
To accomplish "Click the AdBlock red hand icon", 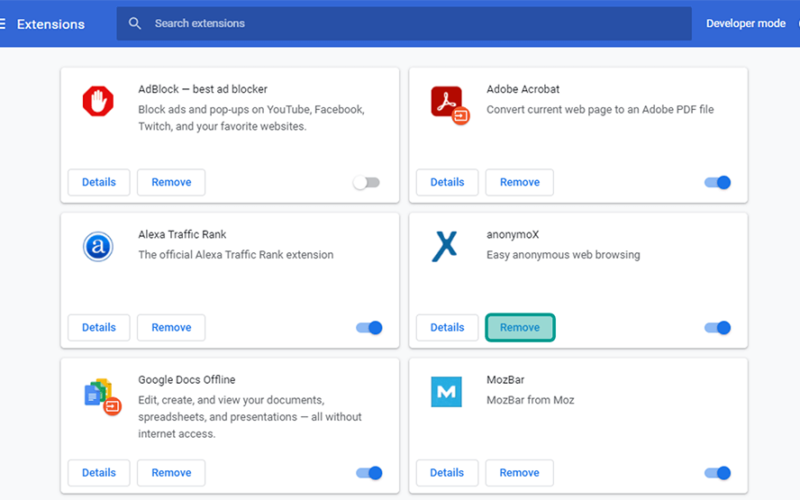I will [98, 101].
